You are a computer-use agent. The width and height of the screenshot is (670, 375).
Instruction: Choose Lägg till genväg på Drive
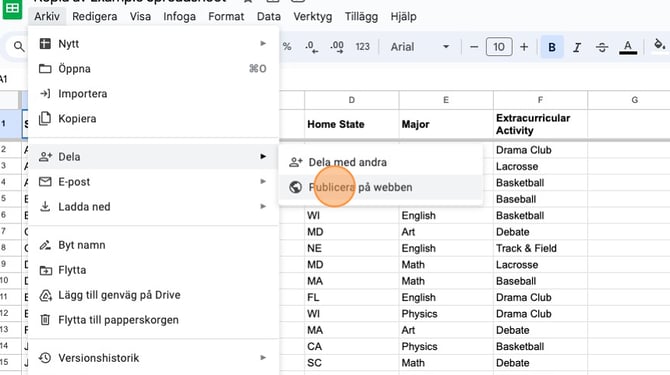[154, 295]
